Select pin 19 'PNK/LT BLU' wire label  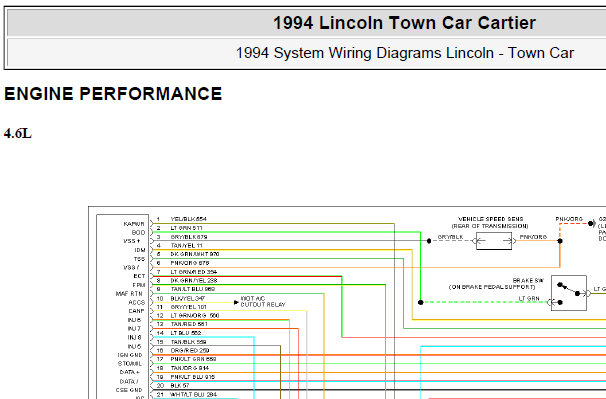[x=193, y=377]
